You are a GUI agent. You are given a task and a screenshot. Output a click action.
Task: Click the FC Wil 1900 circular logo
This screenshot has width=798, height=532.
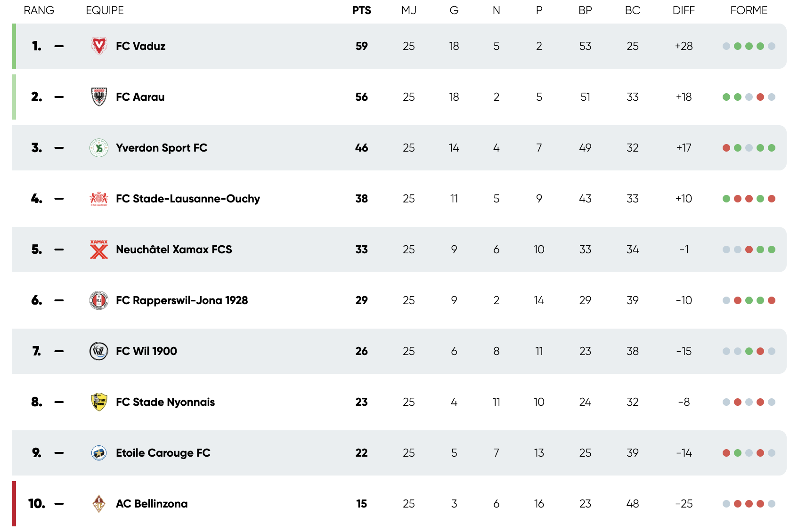pos(99,351)
